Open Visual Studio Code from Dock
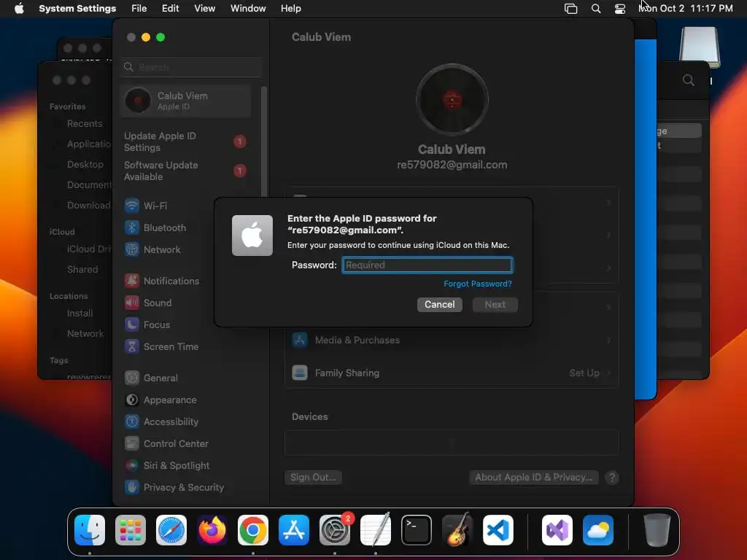This screenshot has height=560, width=747. tap(498, 530)
